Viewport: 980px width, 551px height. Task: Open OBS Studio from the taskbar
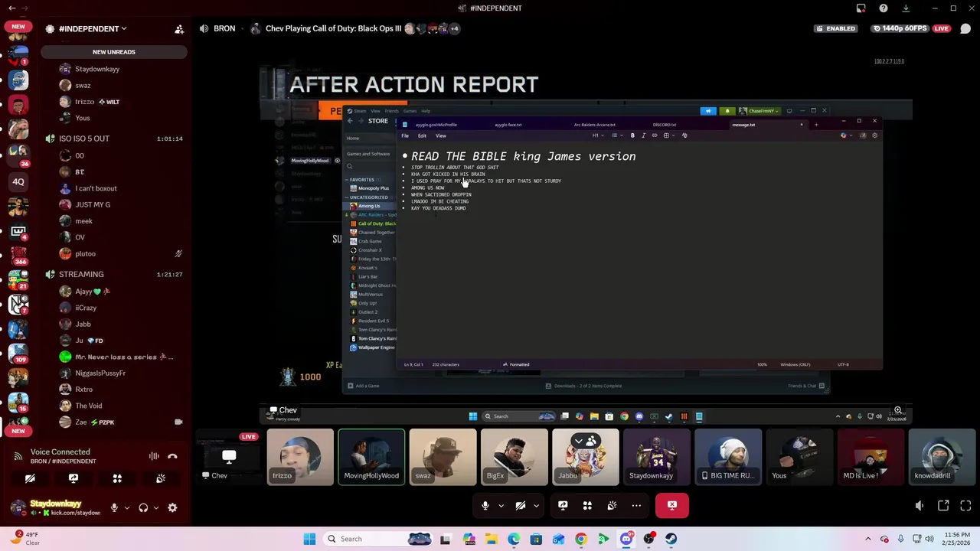click(648, 539)
